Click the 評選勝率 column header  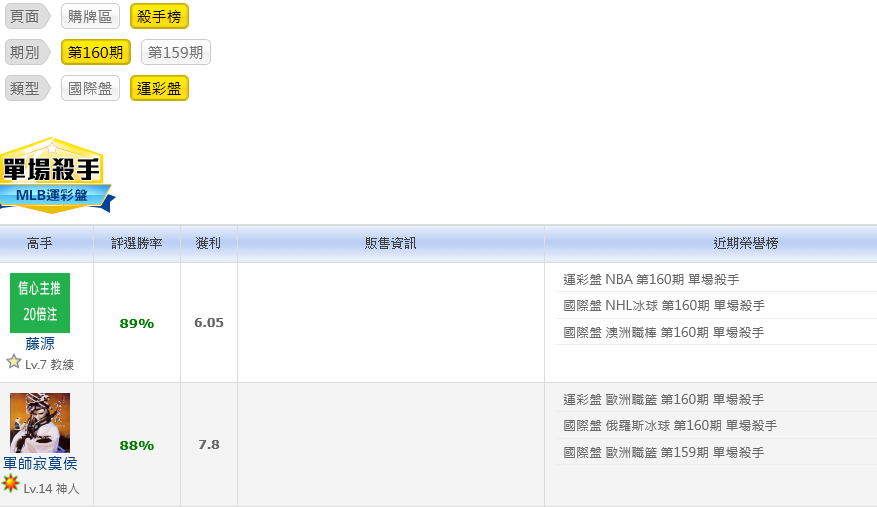click(x=136, y=243)
